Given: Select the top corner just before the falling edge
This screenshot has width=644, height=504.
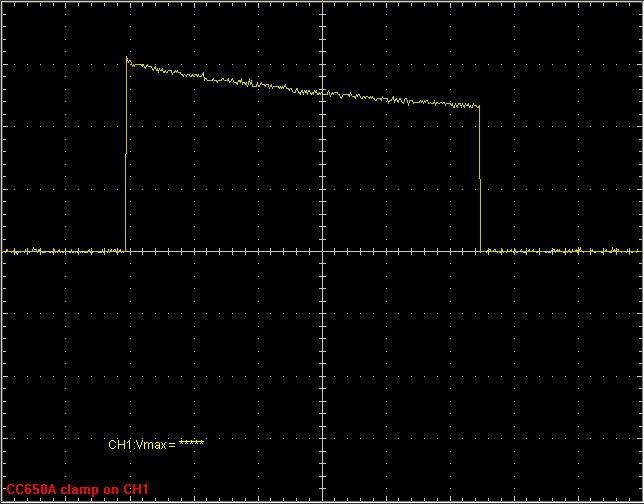Looking at the screenshot, I should [x=479, y=106].
